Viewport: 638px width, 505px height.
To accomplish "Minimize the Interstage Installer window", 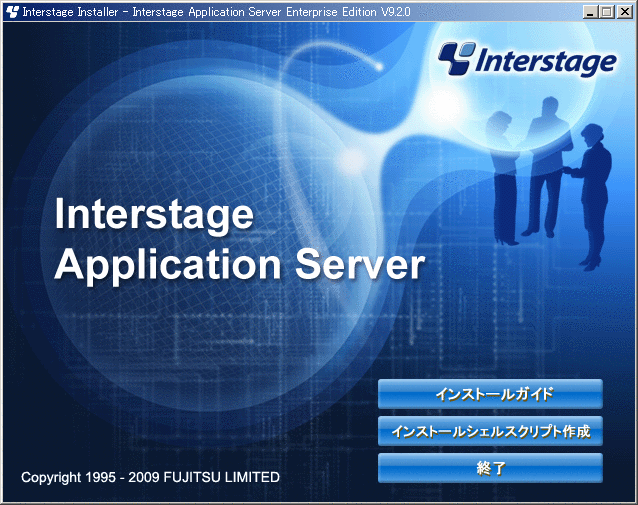I will pos(590,12).
